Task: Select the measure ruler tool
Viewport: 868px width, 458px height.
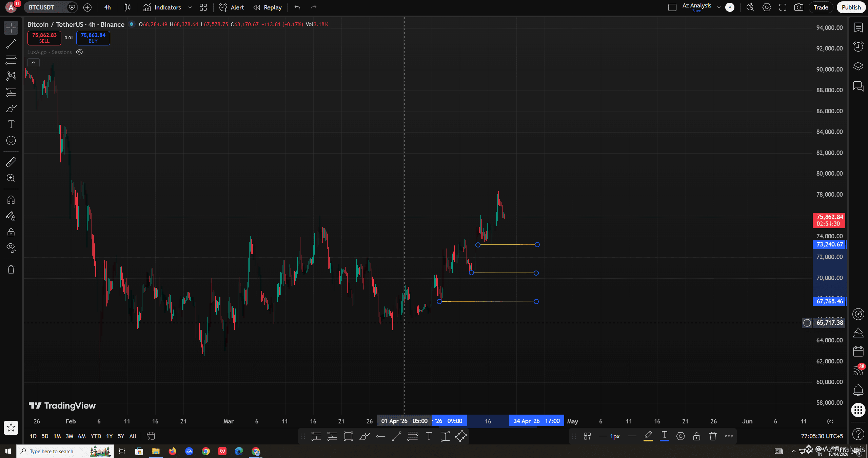Action: [11, 162]
